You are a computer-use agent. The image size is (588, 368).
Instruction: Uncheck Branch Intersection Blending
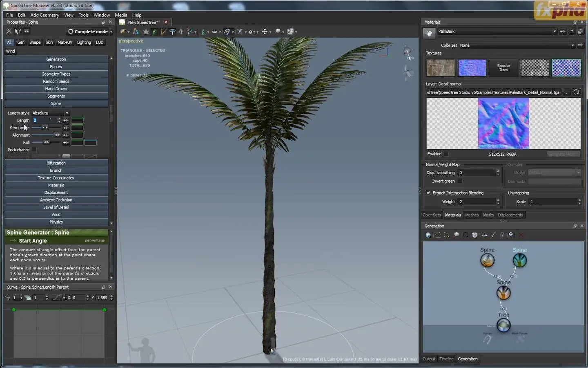click(x=428, y=193)
